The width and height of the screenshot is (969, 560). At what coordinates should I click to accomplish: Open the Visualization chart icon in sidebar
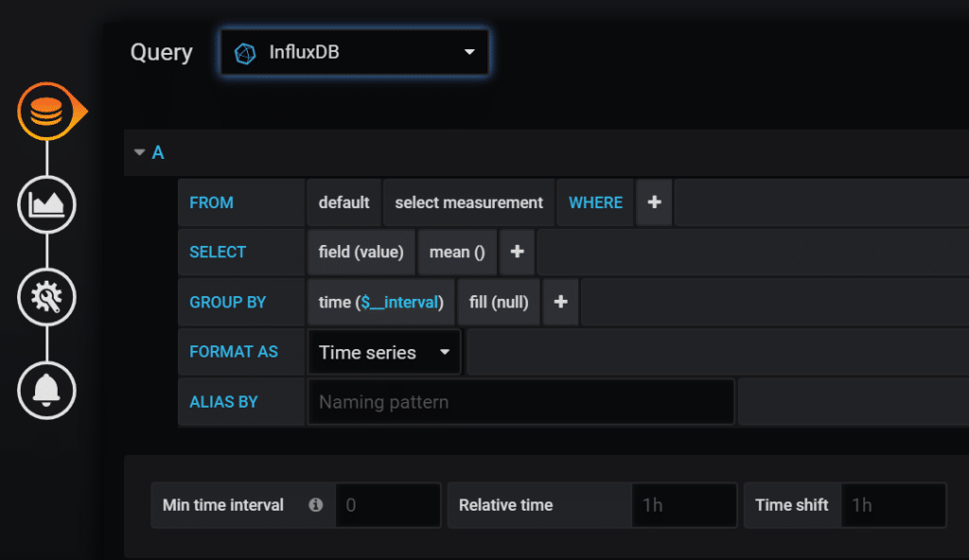coord(47,204)
